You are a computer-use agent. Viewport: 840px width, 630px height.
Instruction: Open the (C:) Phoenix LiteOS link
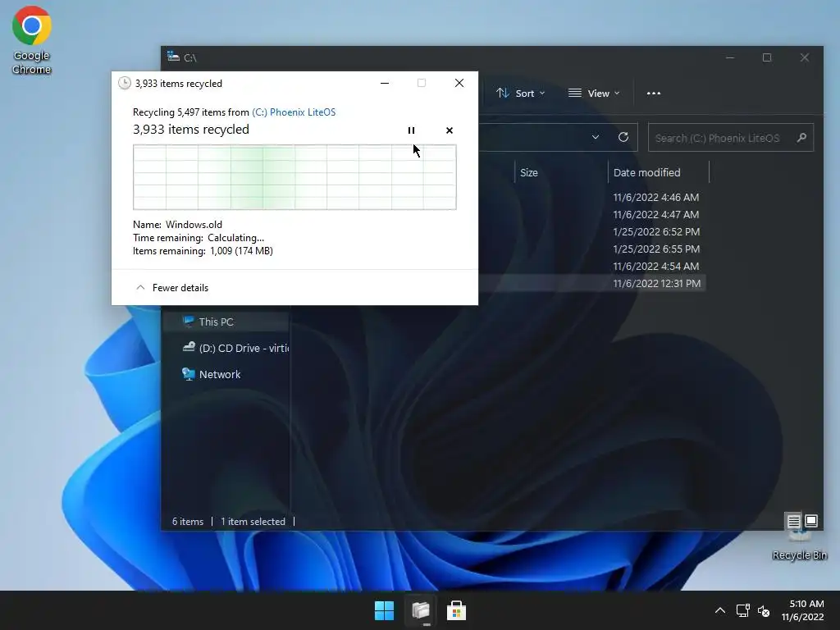(x=294, y=112)
